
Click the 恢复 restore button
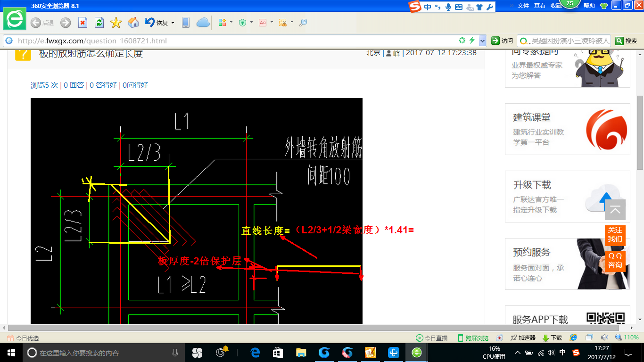pyautogui.click(x=157, y=23)
